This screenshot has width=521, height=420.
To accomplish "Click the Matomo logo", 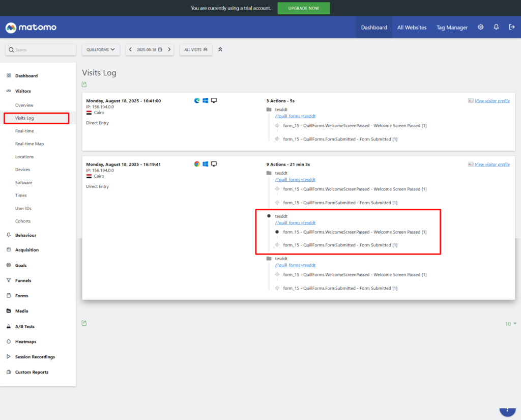I will (31, 27).
